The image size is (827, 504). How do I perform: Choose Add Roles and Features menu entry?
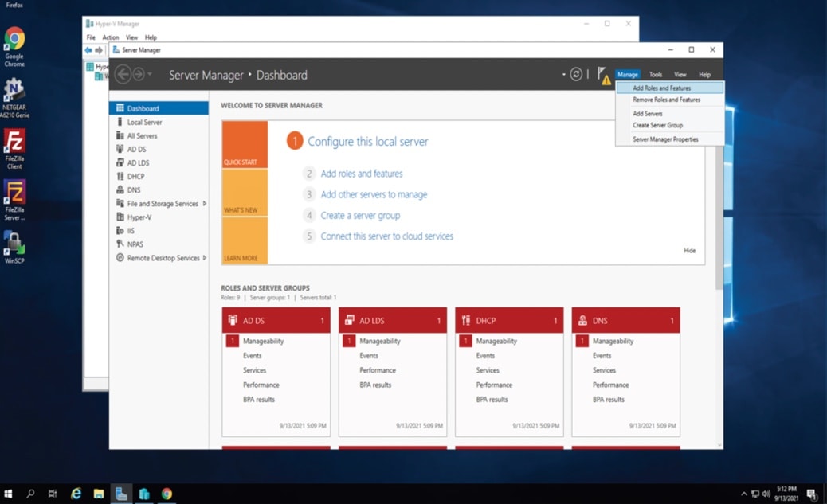[x=661, y=88]
